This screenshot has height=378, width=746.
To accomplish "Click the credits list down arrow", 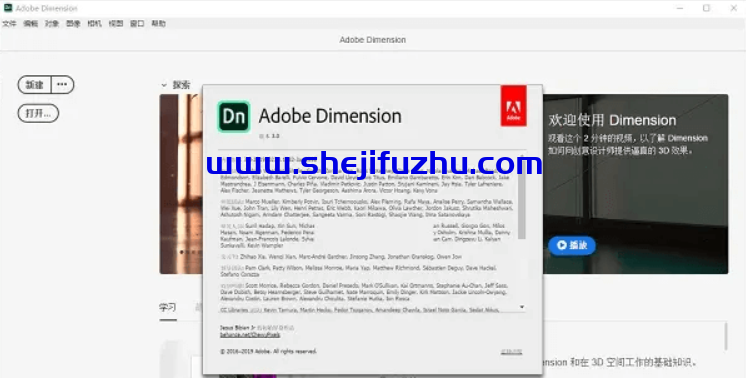I will coord(522,307).
